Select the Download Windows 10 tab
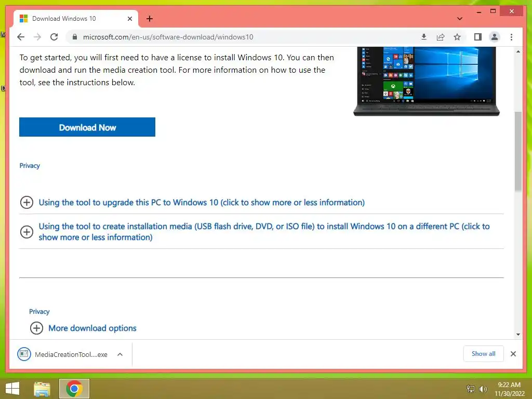This screenshot has width=532, height=399. click(76, 19)
